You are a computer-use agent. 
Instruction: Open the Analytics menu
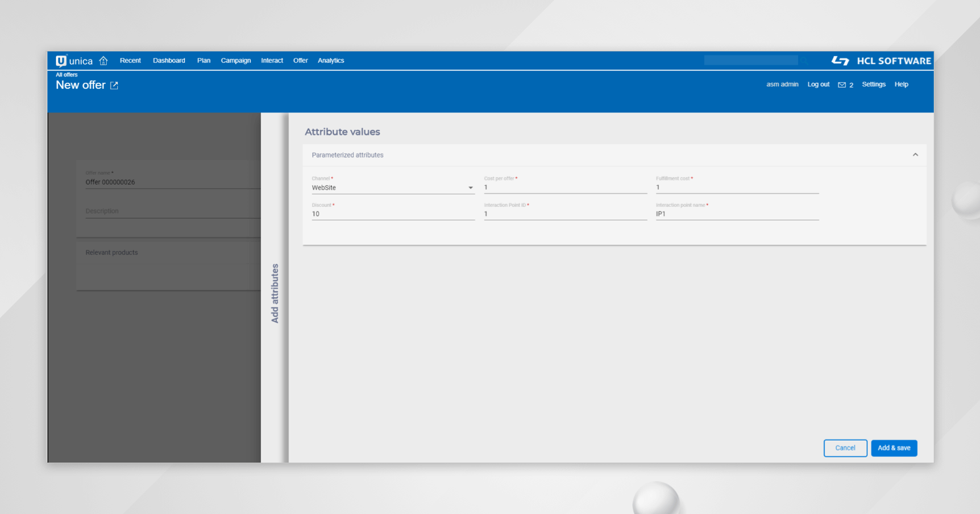(x=331, y=60)
